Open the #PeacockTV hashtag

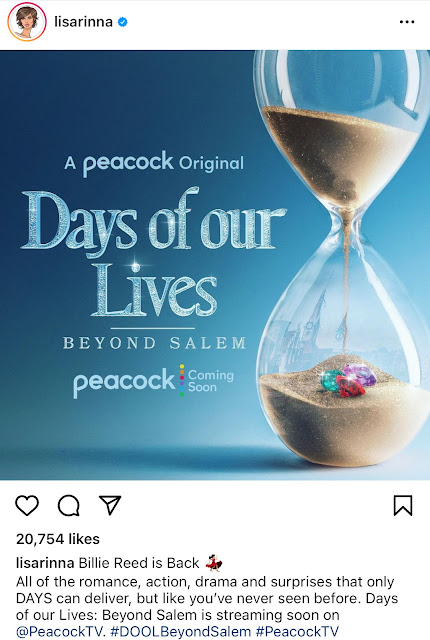point(297,631)
